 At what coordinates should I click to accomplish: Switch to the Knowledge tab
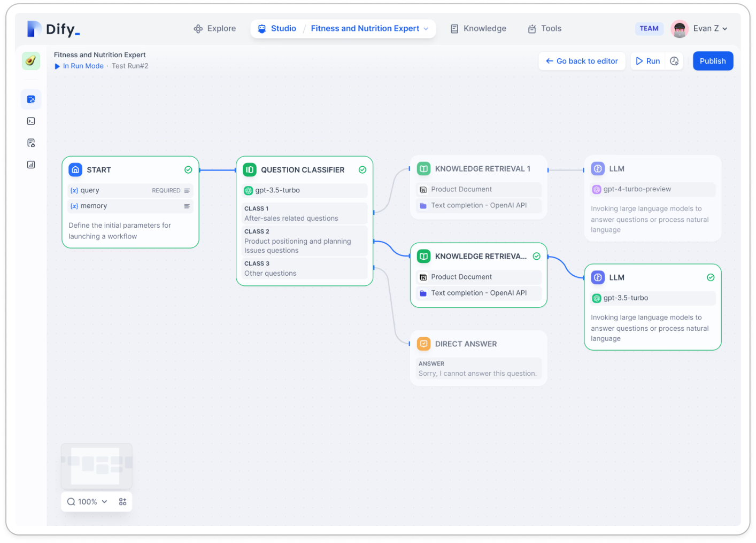coord(478,29)
